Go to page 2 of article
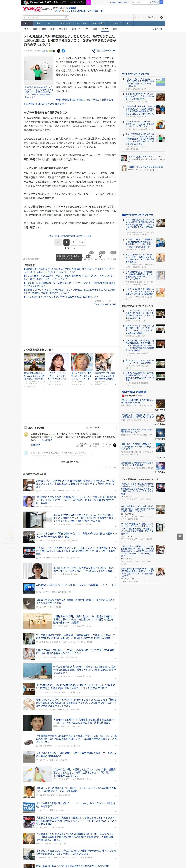186x868 pixels. click(74, 242)
